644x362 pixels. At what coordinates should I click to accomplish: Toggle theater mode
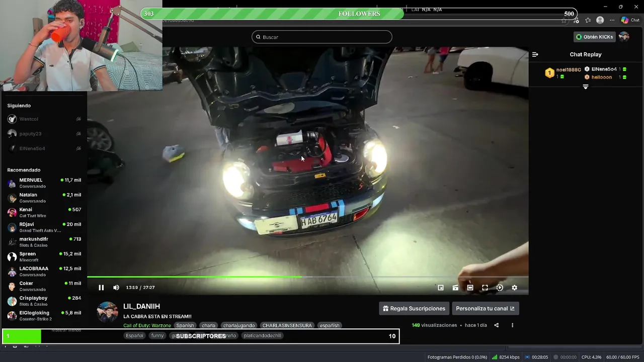click(470, 288)
